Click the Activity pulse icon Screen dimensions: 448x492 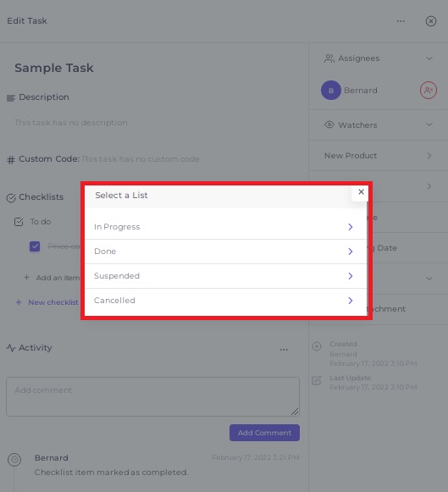tap(11, 348)
